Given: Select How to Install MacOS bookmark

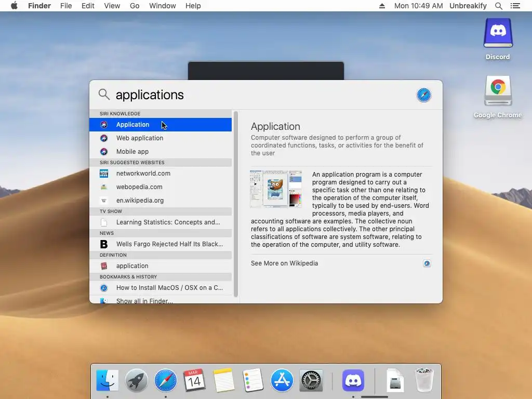Looking at the screenshot, I should 161,288.
